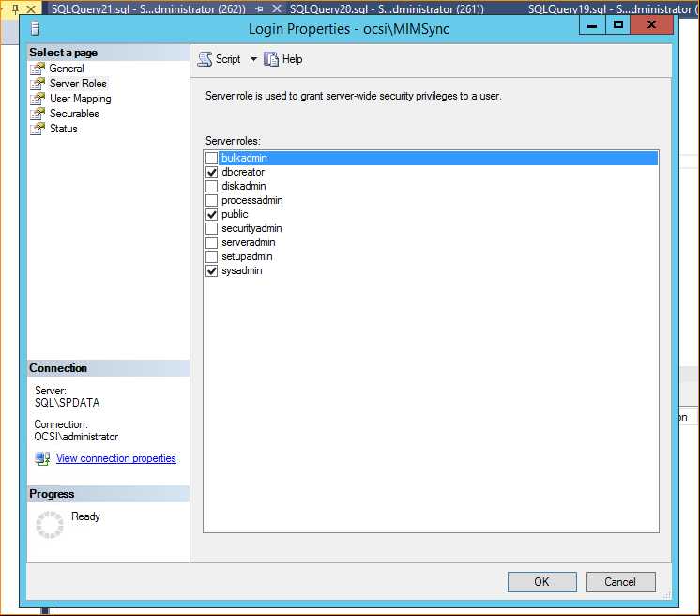Select the Server Roles page
Screen dimensions: 700x616
tap(78, 84)
